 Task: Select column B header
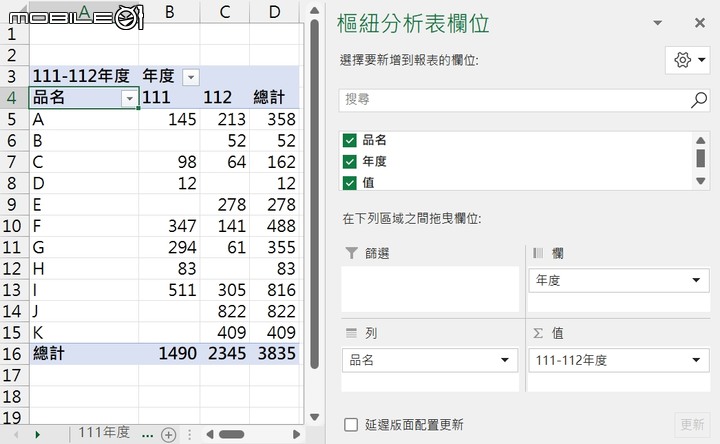(x=169, y=12)
